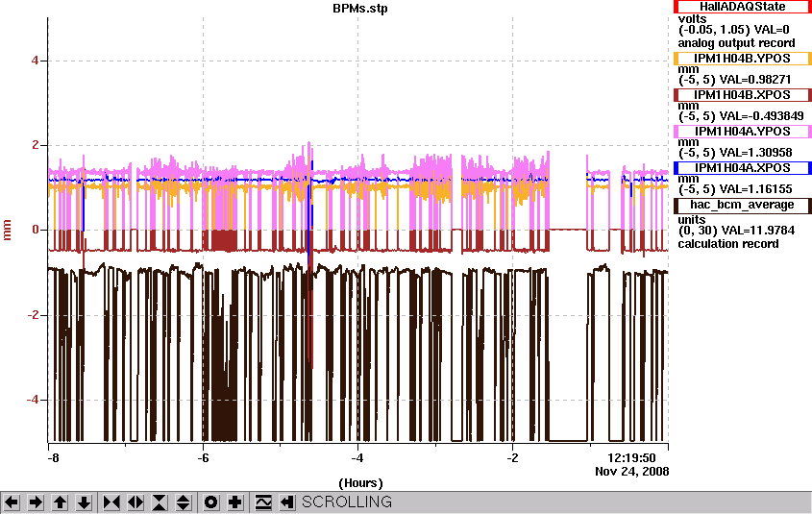
Task: Zoom out value axis with vertical diamond icon
Action: [x=184, y=502]
